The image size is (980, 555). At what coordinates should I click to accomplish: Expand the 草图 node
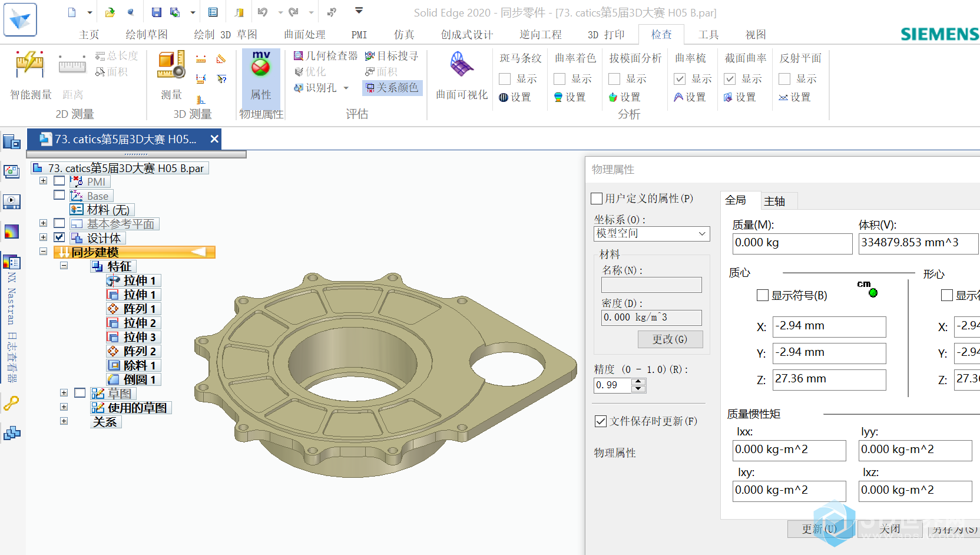tap(64, 393)
